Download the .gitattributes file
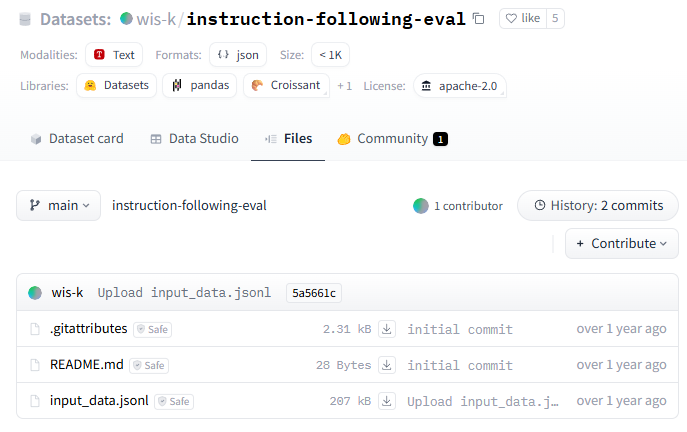Screen dimensions: 687x432 click(386, 329)
